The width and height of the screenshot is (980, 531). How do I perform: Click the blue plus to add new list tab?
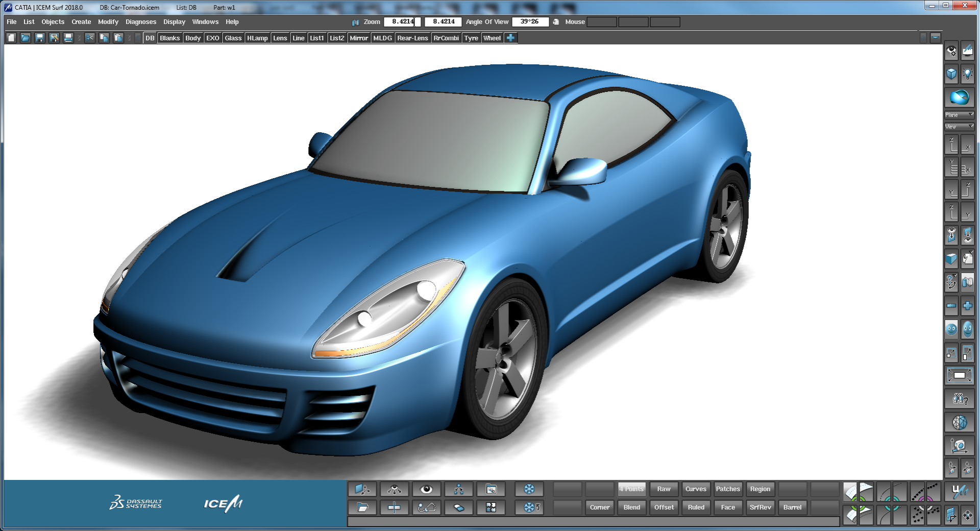point(511,37)
